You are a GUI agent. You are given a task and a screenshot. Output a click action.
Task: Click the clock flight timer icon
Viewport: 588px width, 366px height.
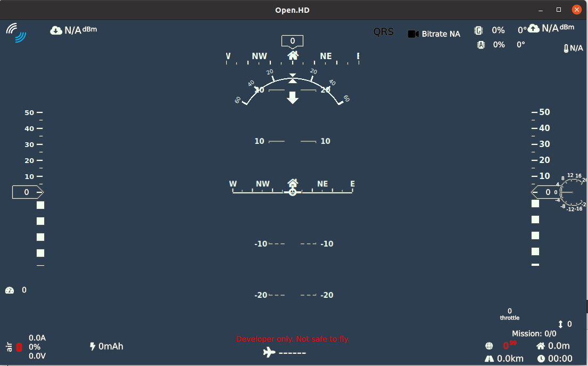pos(541,359)
